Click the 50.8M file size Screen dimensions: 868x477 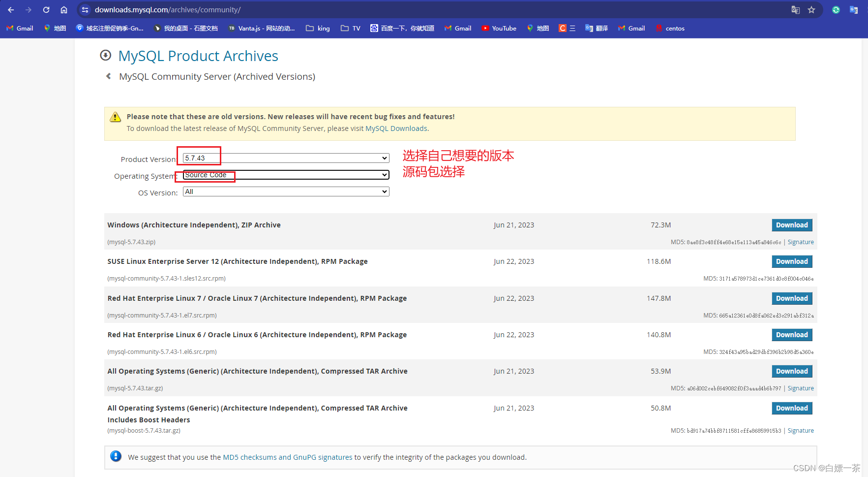click(660, 408)
